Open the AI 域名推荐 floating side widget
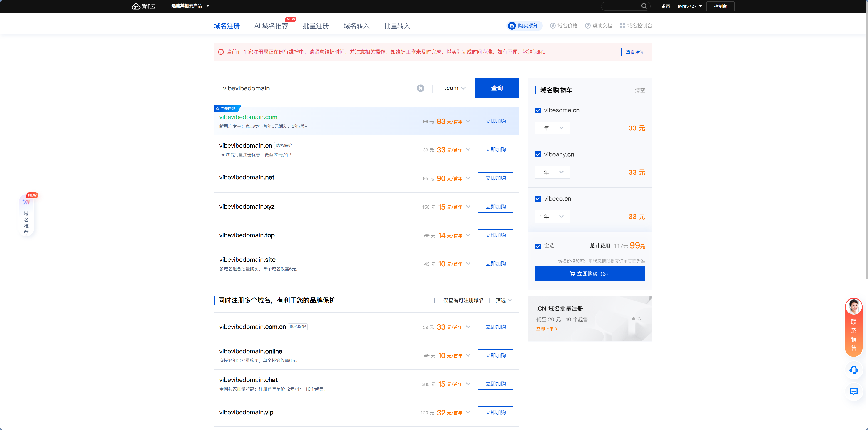 click(26, 216)
